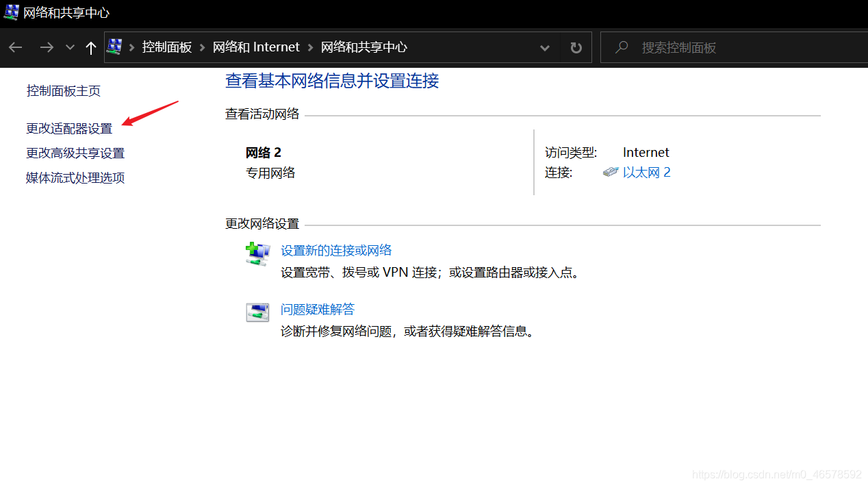Open 媒体流式处理选项

[x=75, y=177]
